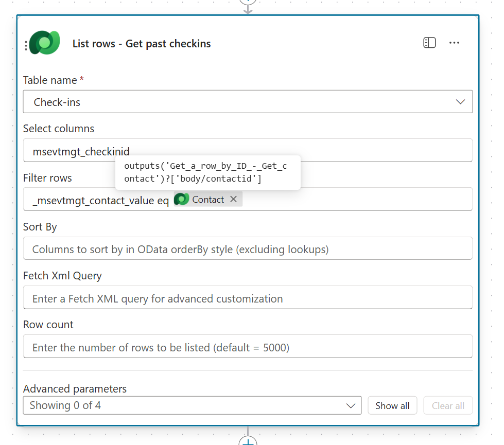
Task: Select the Contact dynamic content token label
Action: coord(208,200)
